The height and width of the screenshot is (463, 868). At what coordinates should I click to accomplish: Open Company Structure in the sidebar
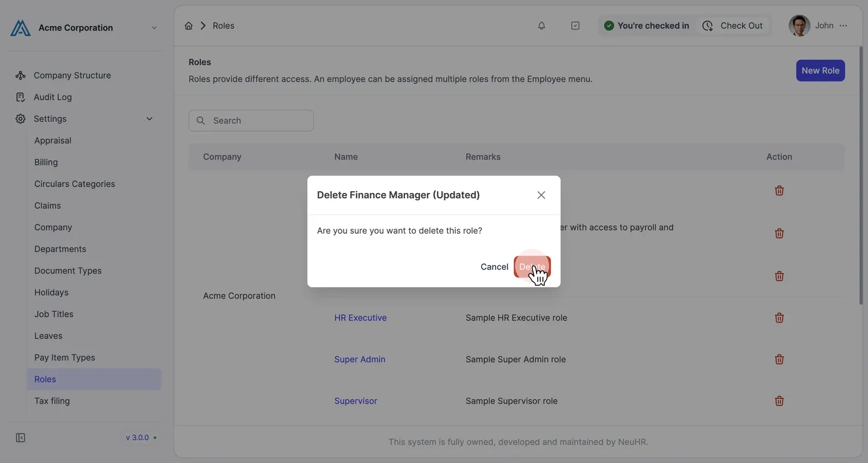coord(72,75)
